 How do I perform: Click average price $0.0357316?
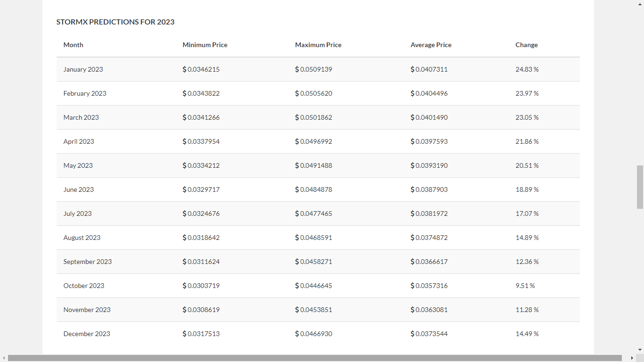coord(429,286)
